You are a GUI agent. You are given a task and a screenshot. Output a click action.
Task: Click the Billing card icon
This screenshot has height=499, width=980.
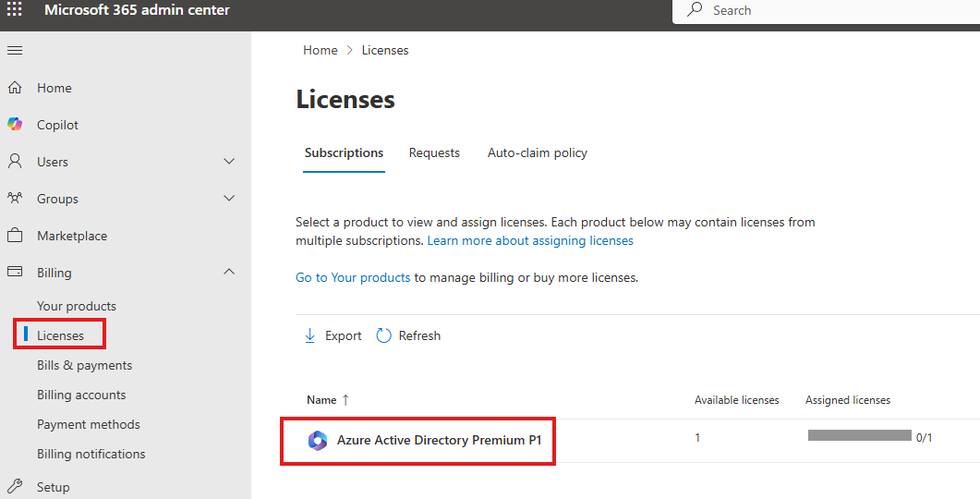click(x=15, y=272)
